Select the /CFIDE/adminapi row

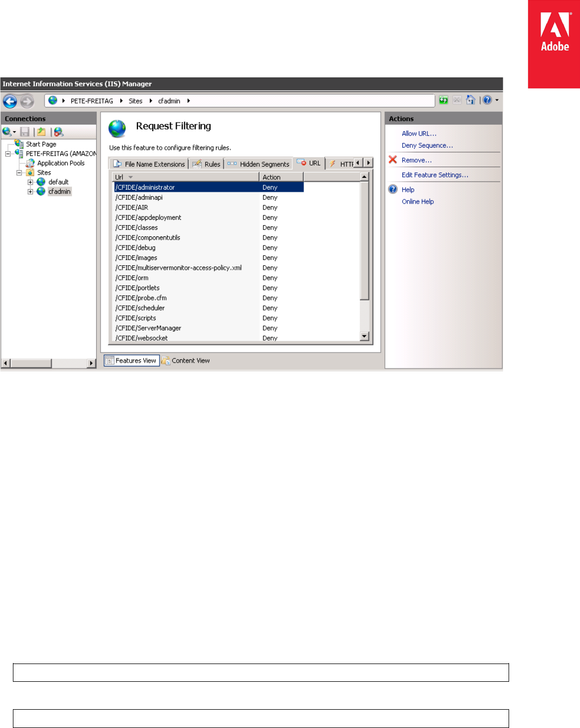208,197
